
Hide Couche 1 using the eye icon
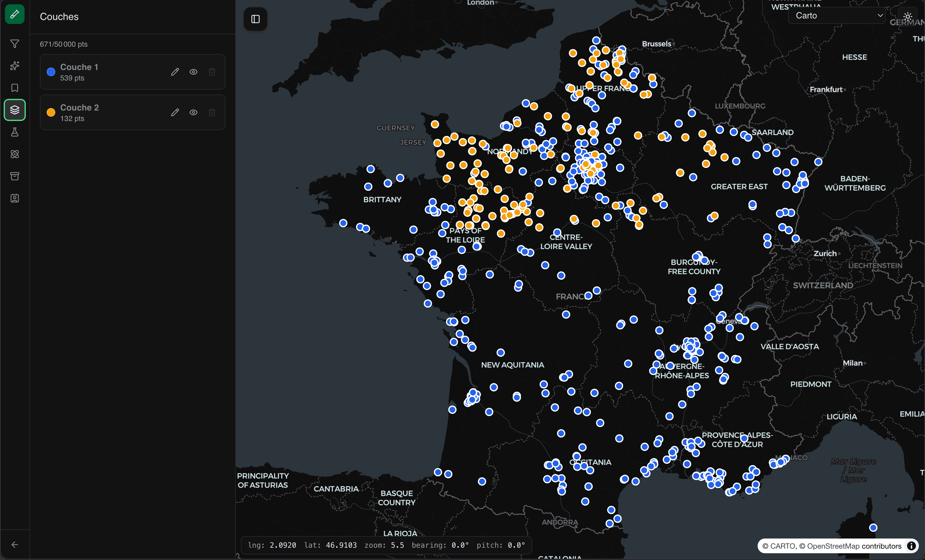tap(193, 72)
